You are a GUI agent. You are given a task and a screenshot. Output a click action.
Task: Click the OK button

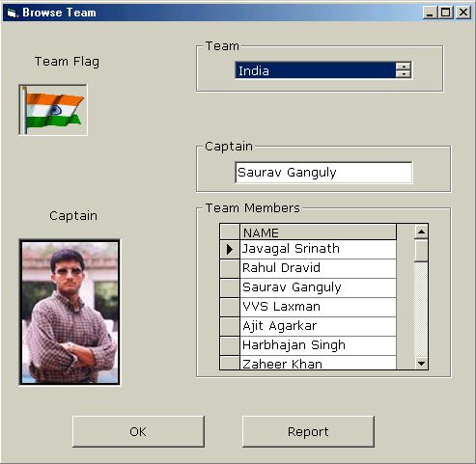tap(138, 431)
